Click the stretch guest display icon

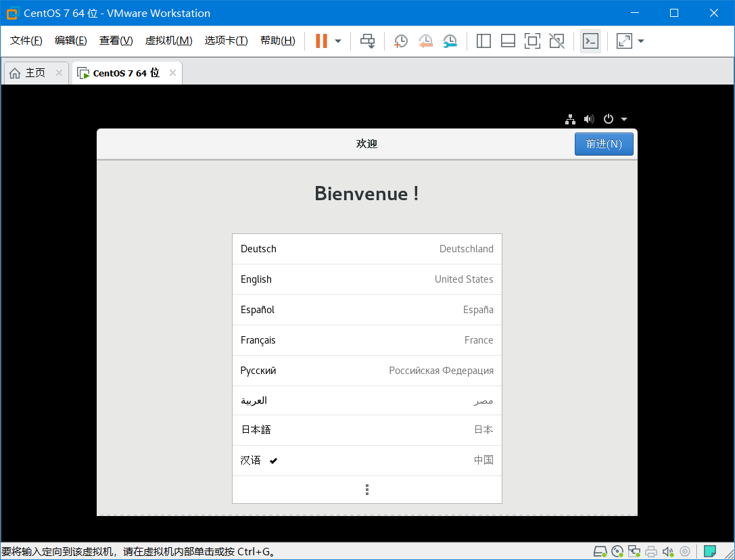624,41
